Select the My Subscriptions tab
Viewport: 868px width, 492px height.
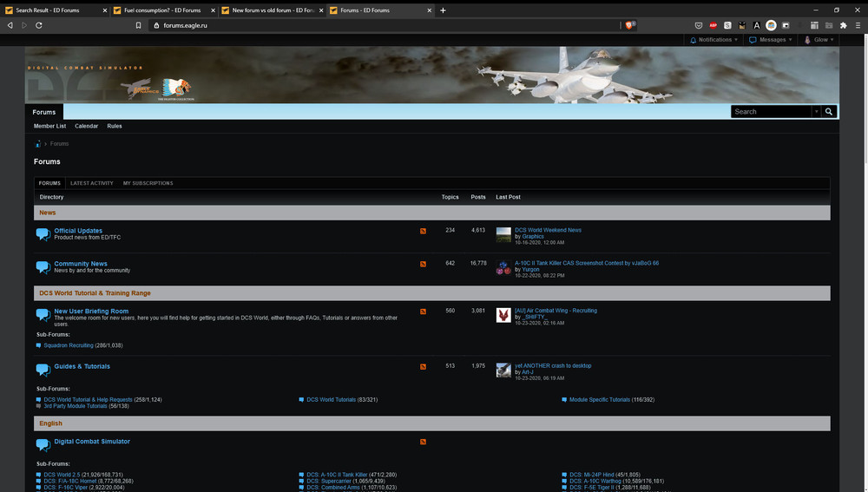point(148,183)
